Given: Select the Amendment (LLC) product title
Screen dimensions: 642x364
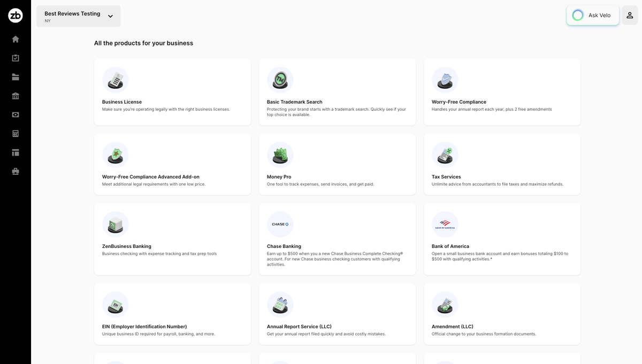Looking at the screenshot, I should tap(452, 327).
